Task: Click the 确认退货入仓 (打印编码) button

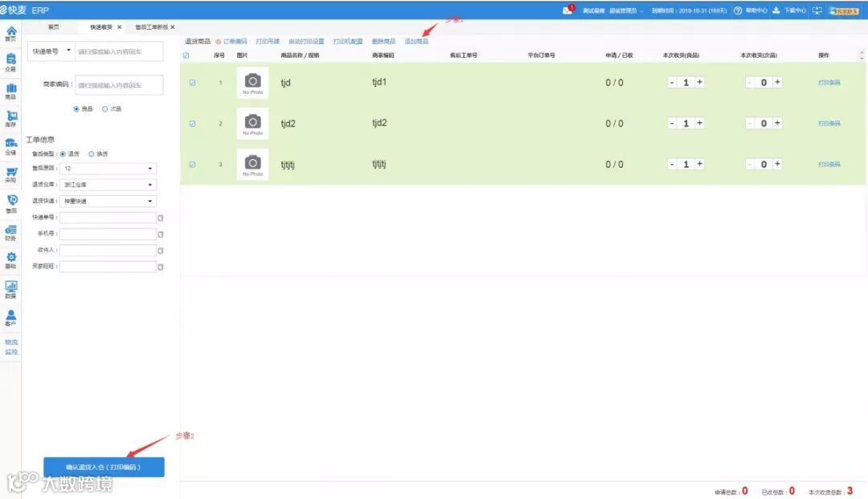Action: (x=104, y=467)
